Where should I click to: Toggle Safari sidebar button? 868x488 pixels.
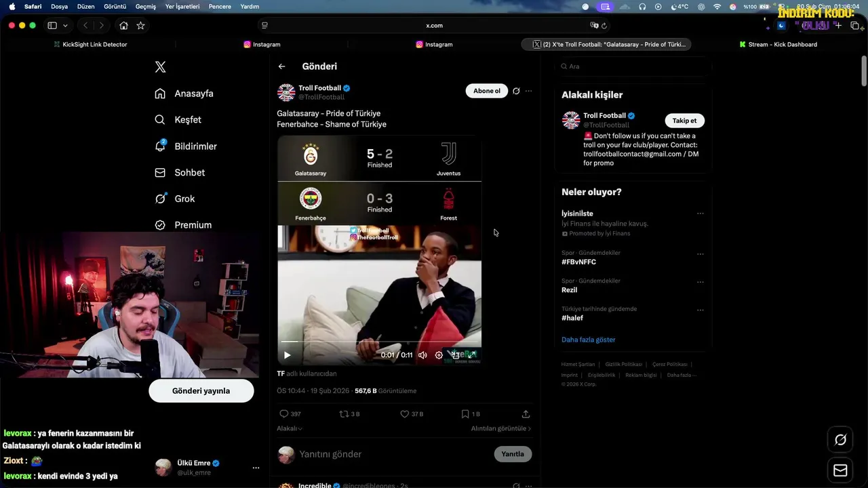52,26
